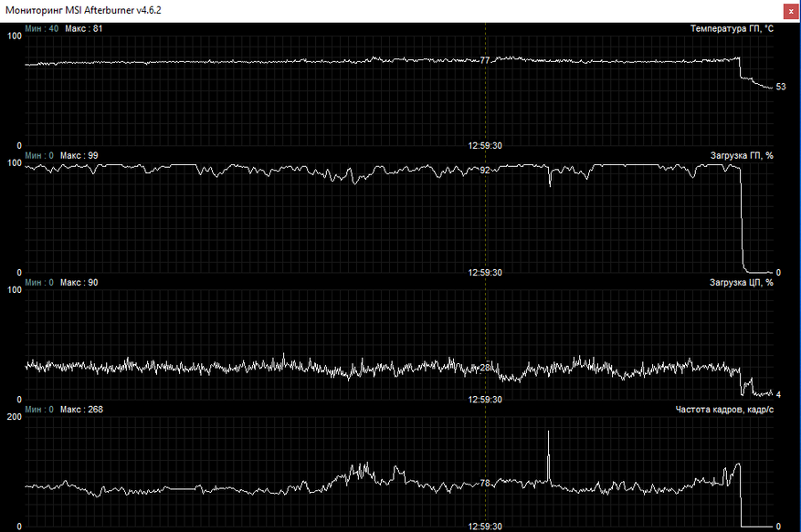801x532 pixels.
Task: Click the 'Мин : 40' temperature value
Action: (42, 28)
